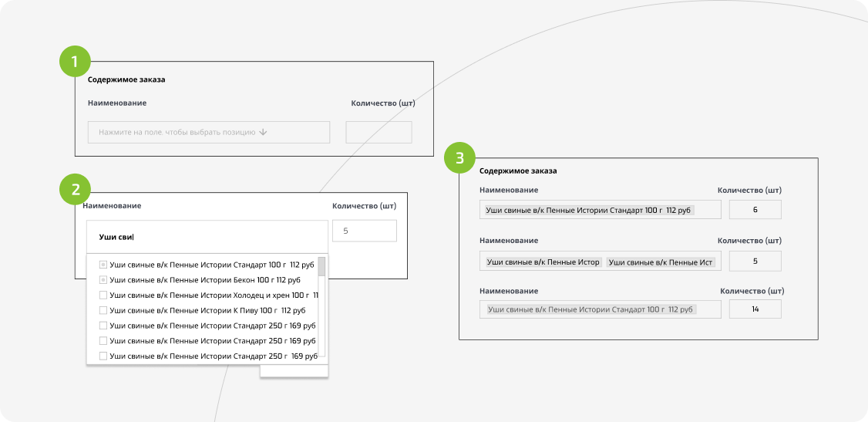Click the empty quantity field in panel 1

pyautogui.click(x=378, y=133)
